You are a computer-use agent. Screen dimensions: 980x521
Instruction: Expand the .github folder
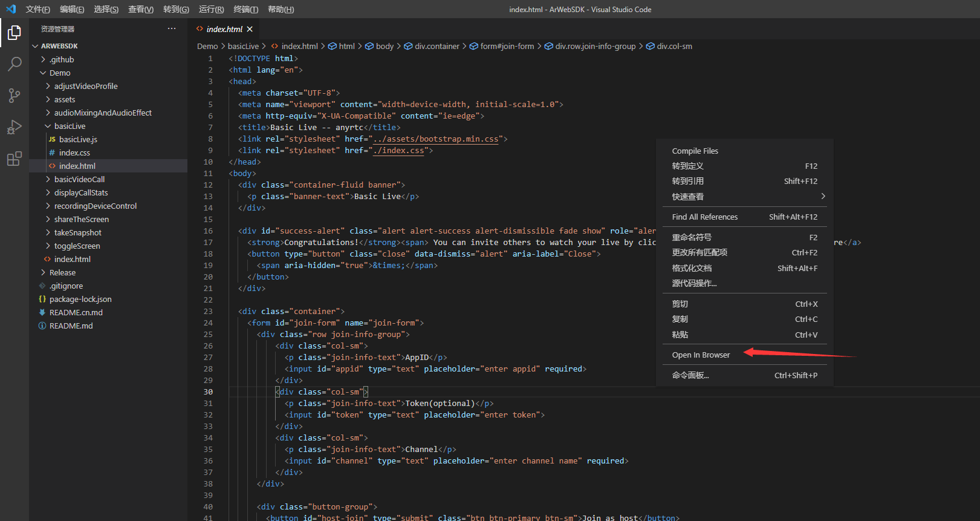pos(43,59)
